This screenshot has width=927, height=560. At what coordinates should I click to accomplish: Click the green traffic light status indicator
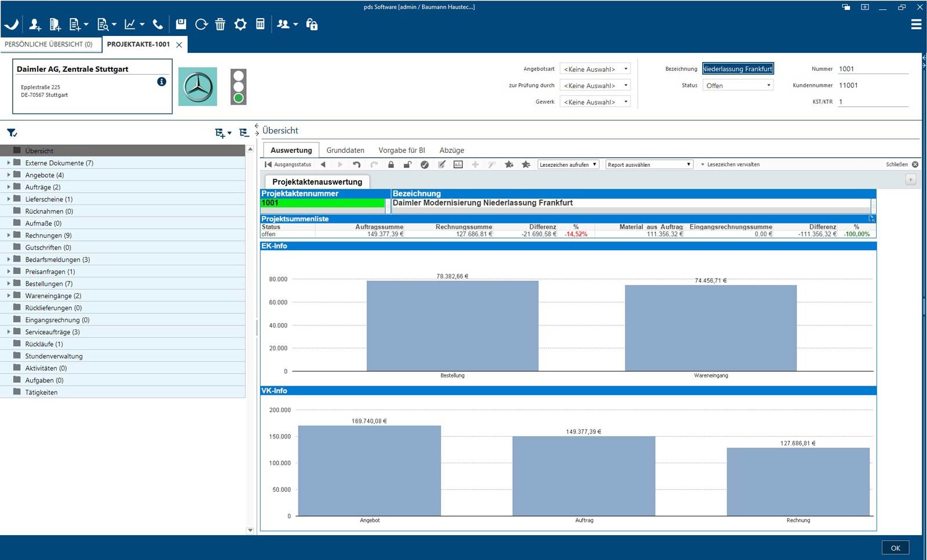click(x=238, y=98)
